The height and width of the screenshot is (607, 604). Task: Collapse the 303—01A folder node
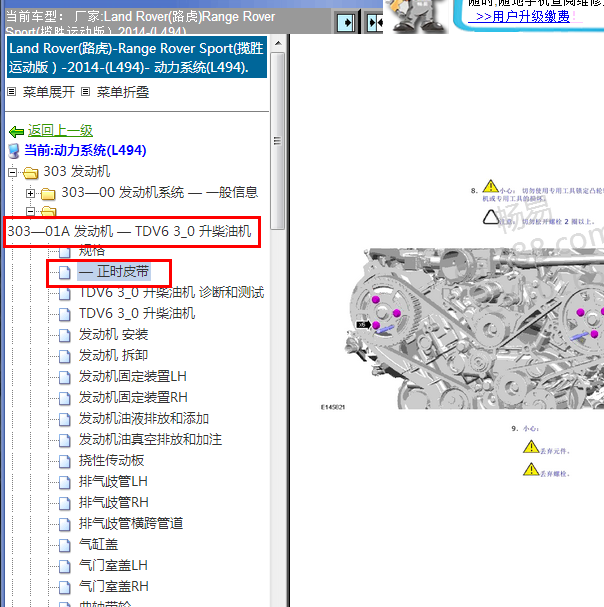click(30, 211)
